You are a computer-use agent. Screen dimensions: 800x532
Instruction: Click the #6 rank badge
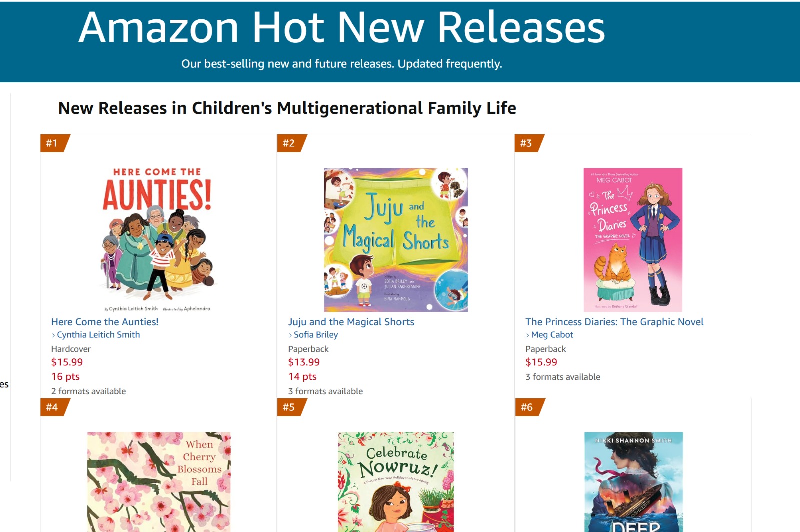pos(527,407)
